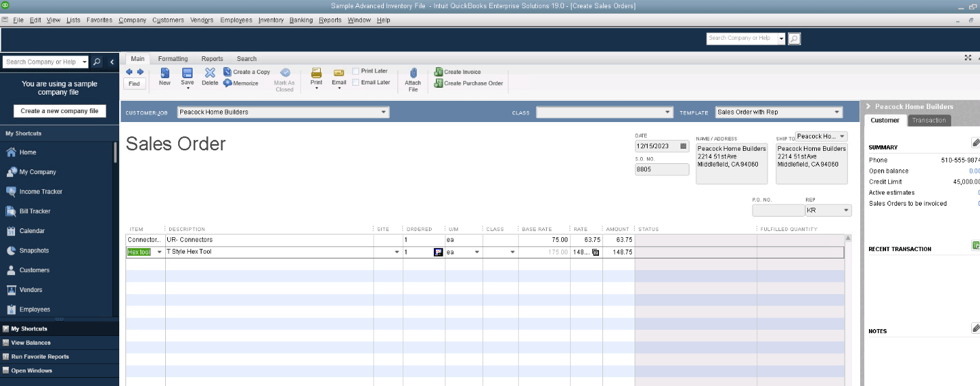This screenshot has width=980, height=386.
Task: Expand the Customer:Job dropdown
Action: (383, 112)
